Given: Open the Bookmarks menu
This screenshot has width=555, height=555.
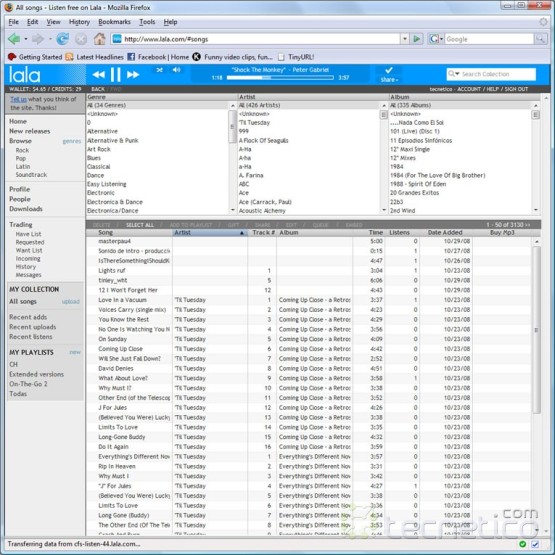Looking at the screenshot, I should tap(114, 22).
